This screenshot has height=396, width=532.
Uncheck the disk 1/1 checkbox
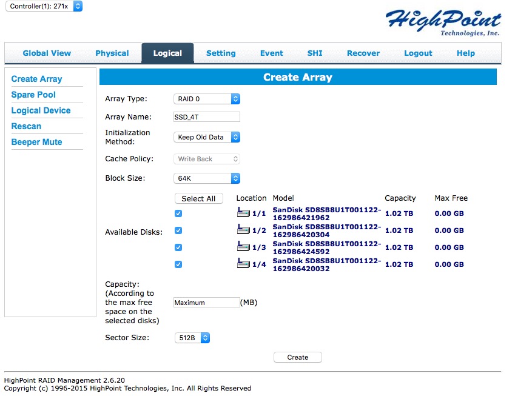pos(178,213)
